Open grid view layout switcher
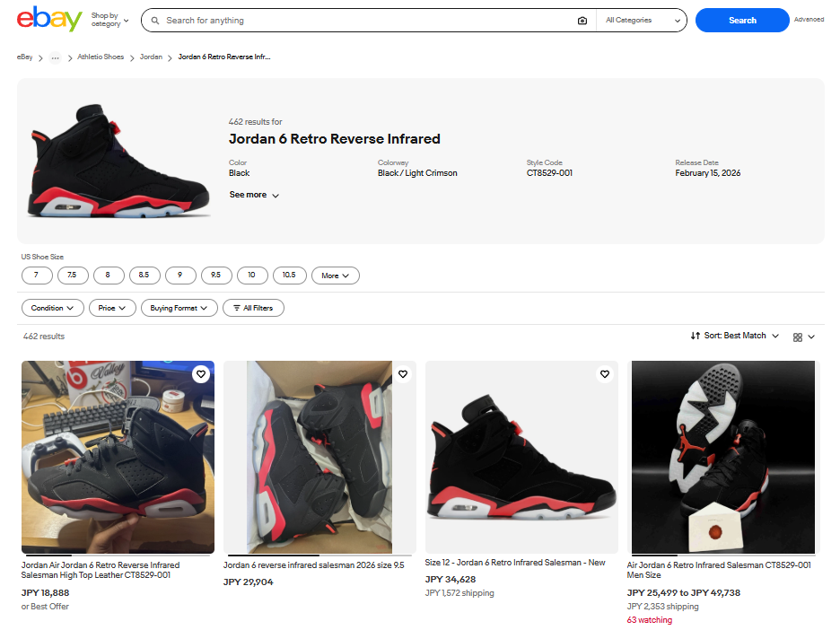 pyautogui.click(x=803, y=337)
